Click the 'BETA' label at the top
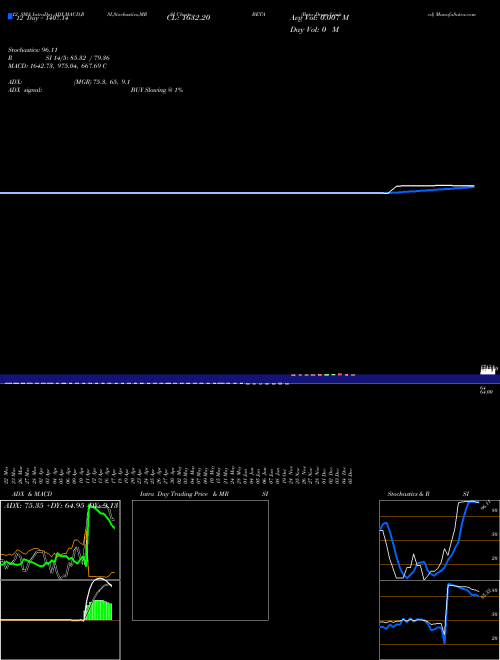This screenshot has width=500, height=660. pyautogui.click(x=258, y=14)
